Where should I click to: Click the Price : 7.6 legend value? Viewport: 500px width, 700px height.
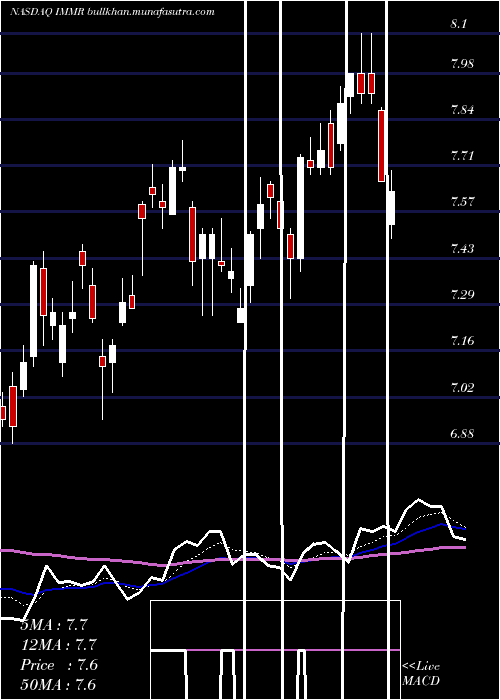(x=59, y=665)
